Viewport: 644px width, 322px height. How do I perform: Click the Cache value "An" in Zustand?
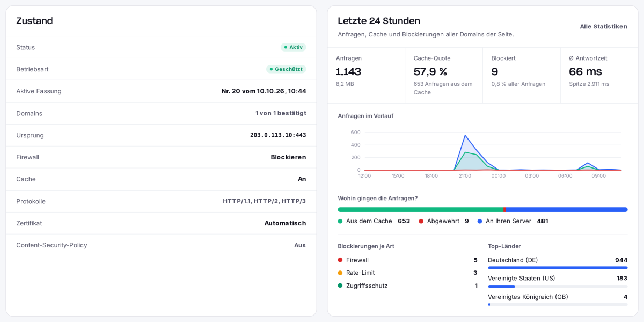[x=302, y=179]
